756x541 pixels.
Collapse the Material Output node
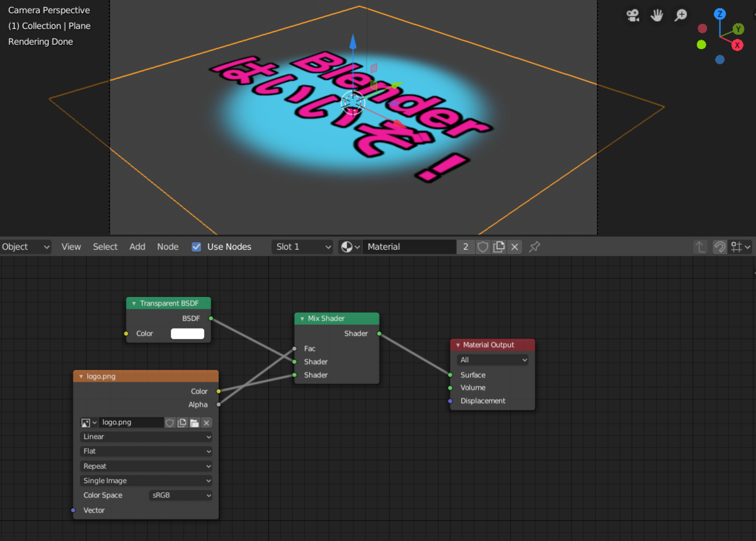457,345
